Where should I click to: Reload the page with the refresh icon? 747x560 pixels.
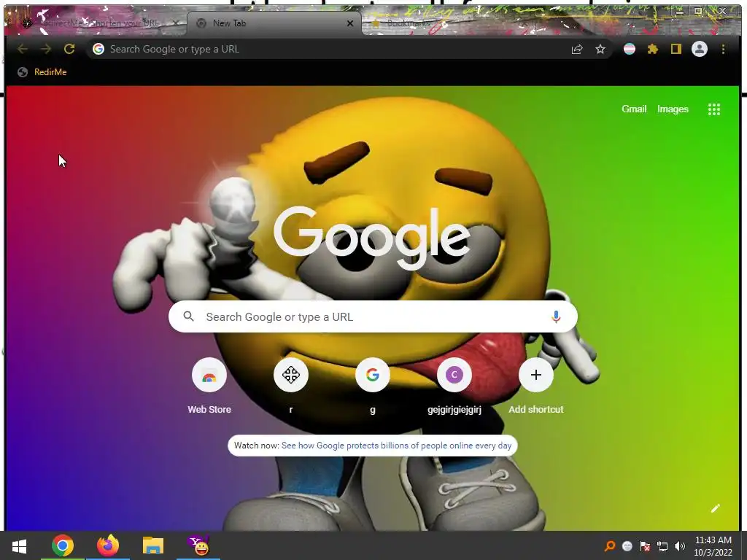tap(69, 49)
